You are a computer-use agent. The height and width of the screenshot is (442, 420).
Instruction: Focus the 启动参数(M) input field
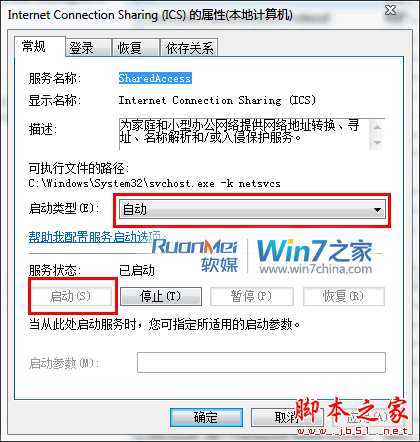click(261, 362)
